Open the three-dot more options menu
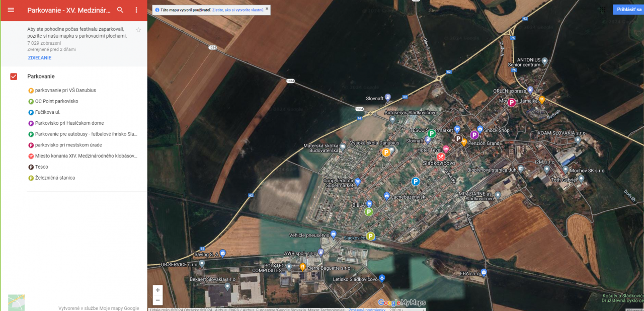644x311 pixels. pos(136,10)
